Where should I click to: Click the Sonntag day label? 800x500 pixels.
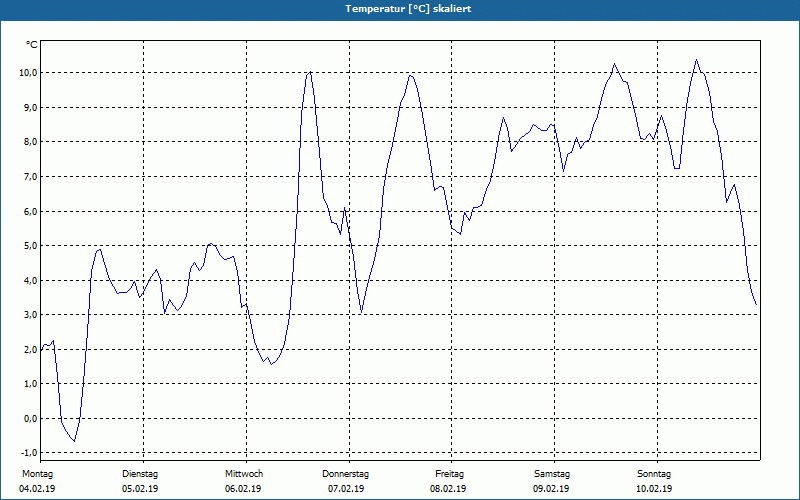654,474
